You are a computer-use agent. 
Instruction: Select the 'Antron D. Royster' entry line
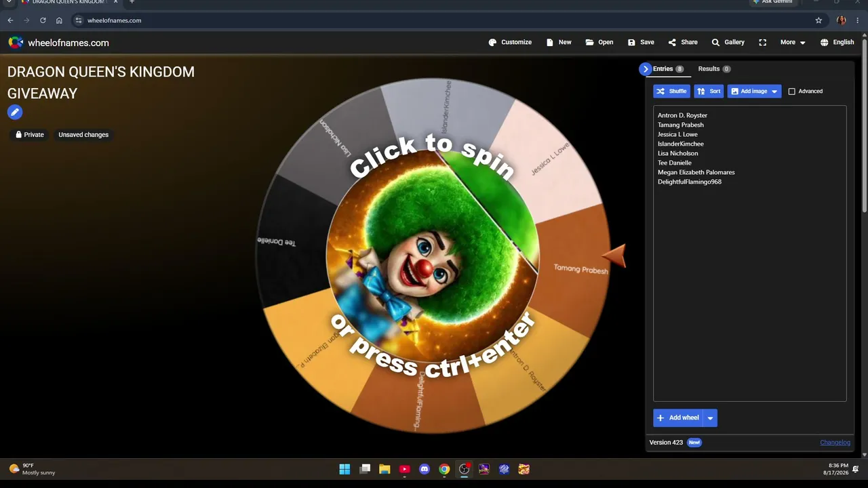(x=682, y=115)
